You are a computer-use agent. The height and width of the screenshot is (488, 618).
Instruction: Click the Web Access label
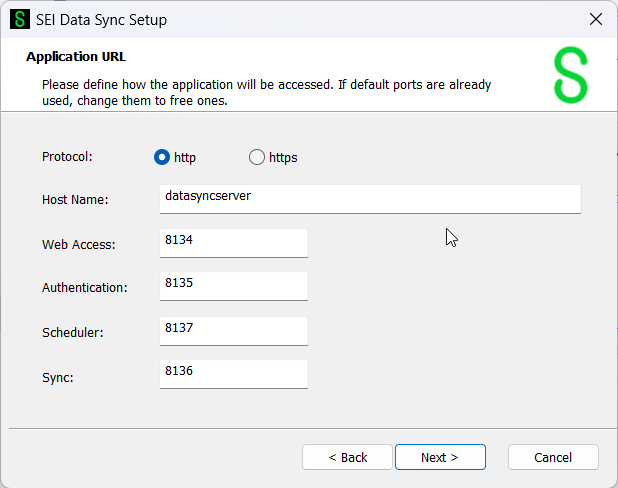[x=79, y=245]
